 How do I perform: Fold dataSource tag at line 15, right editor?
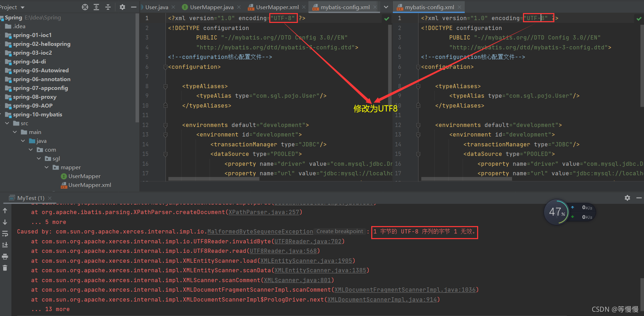418,154
